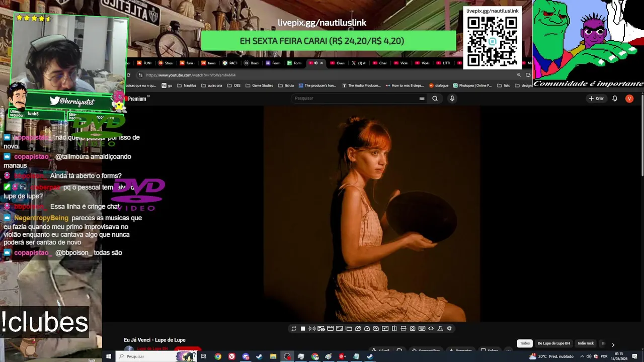
Task: Open the YouTube account avatar menu
Action: click(x=629, y=99)
